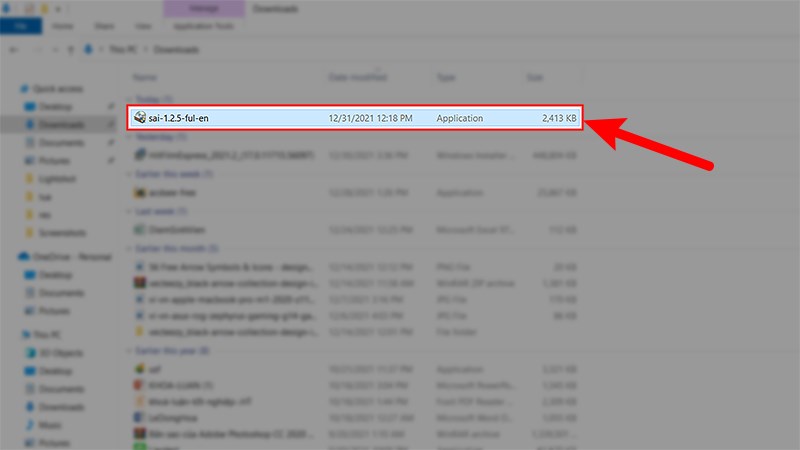Select the Manage contextual tab
The image size is (800, 450).
(204, 9)
